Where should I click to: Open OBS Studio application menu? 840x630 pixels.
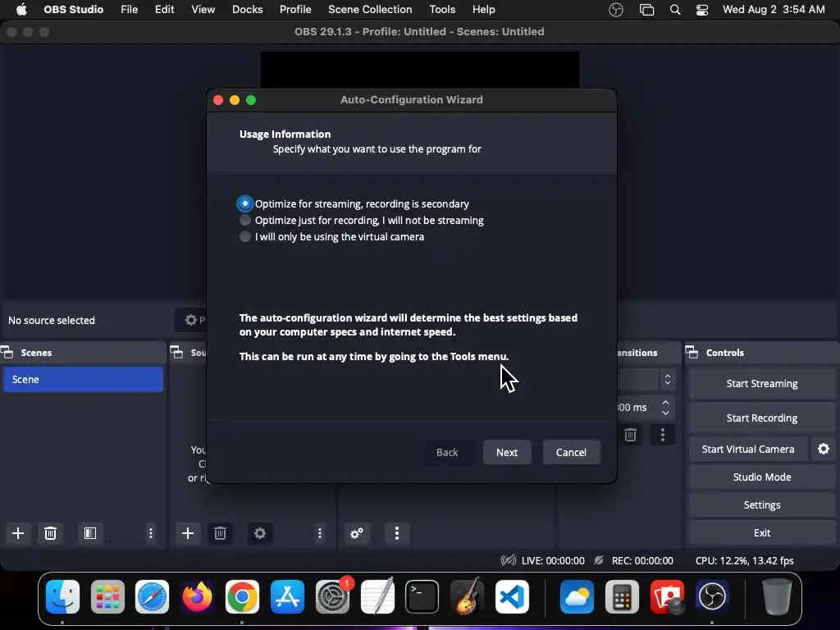tap(73, 10)
